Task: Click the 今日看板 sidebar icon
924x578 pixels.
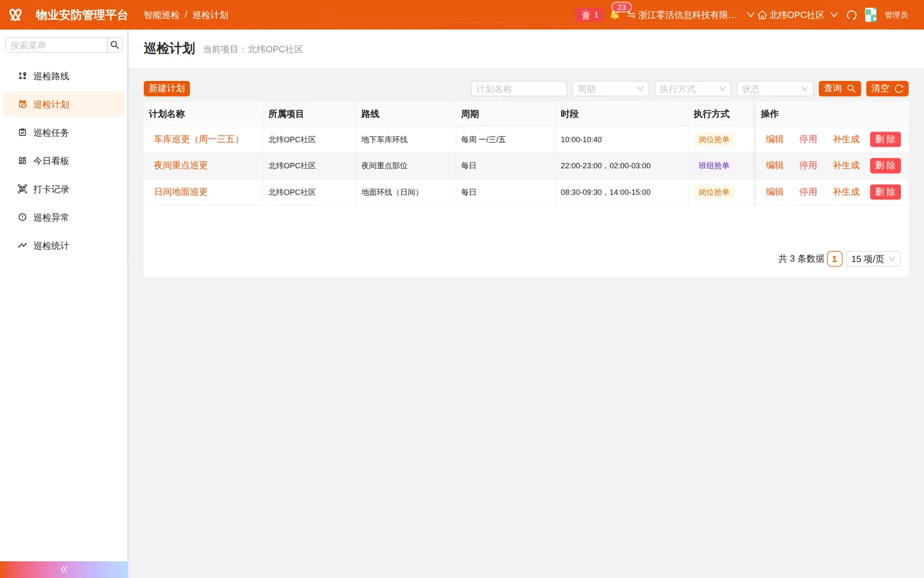Action: click(x=22, y=161)
